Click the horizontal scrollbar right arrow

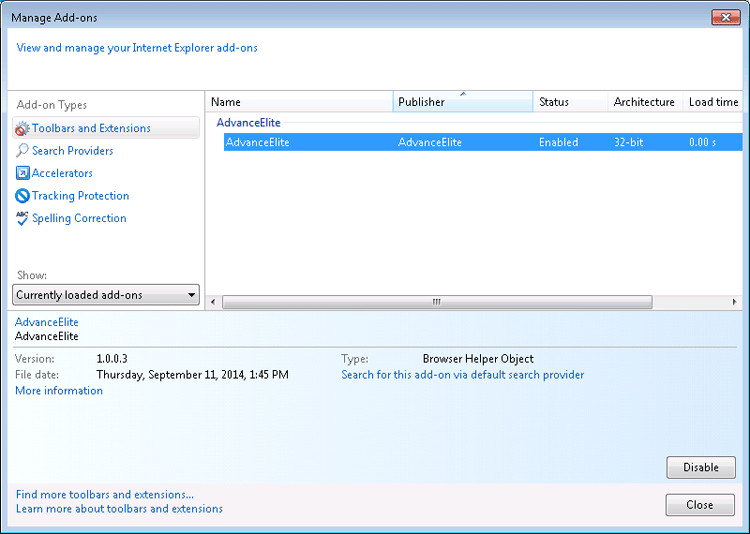pos(736,302)
